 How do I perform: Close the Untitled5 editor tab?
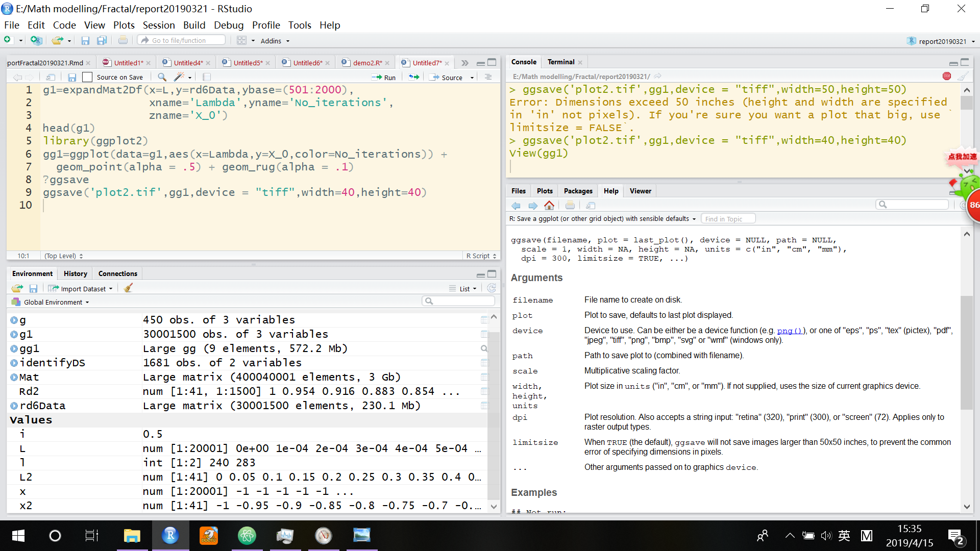(x=267, y=63)
